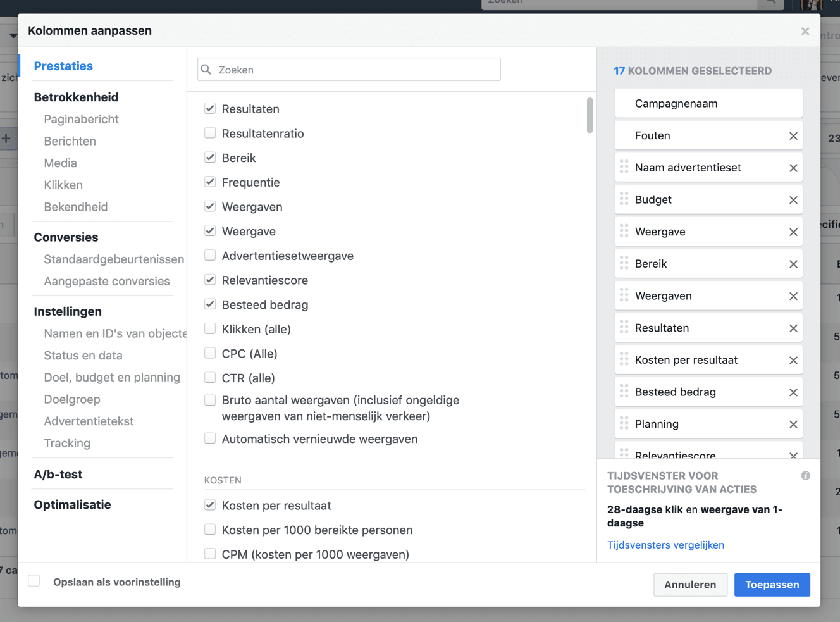
Task: Uncheck the Frequentie checkbox
Action: 210,182
